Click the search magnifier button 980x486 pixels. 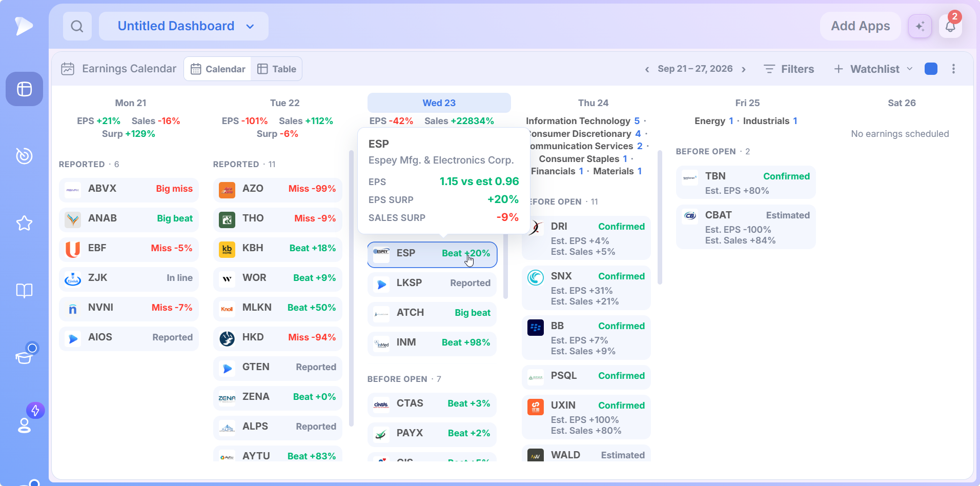coord(77,26)
